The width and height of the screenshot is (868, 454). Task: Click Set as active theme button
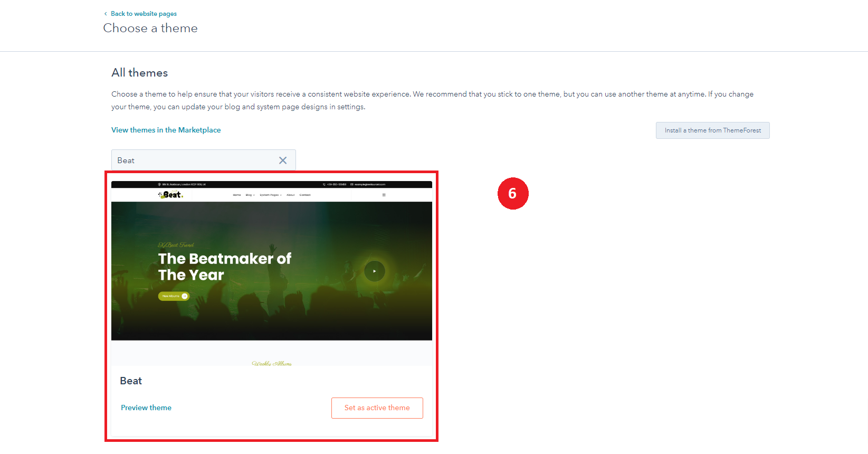click(377, 408)
